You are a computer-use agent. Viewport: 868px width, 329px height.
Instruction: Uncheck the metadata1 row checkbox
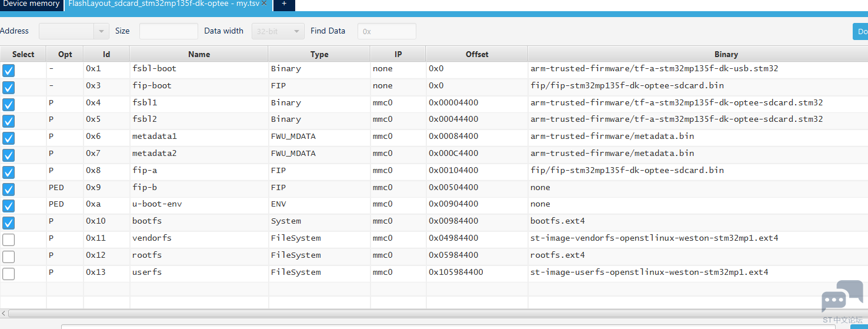[x=9, y=138]
